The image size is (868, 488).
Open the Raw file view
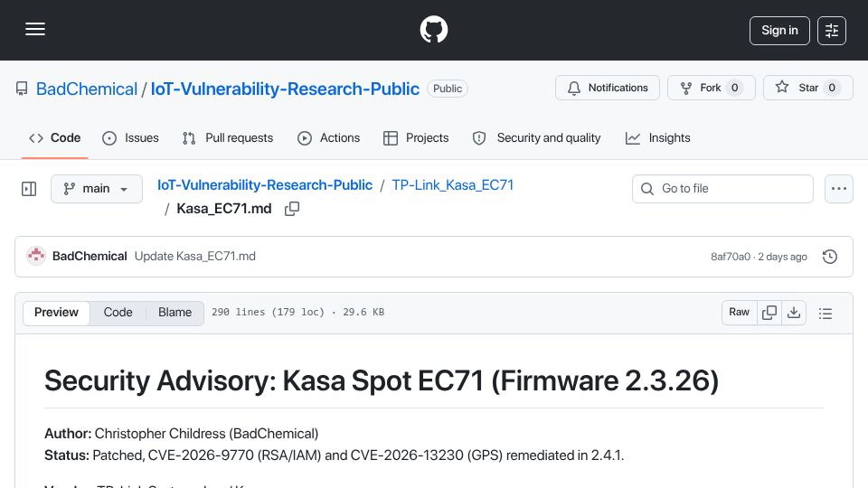739,313
